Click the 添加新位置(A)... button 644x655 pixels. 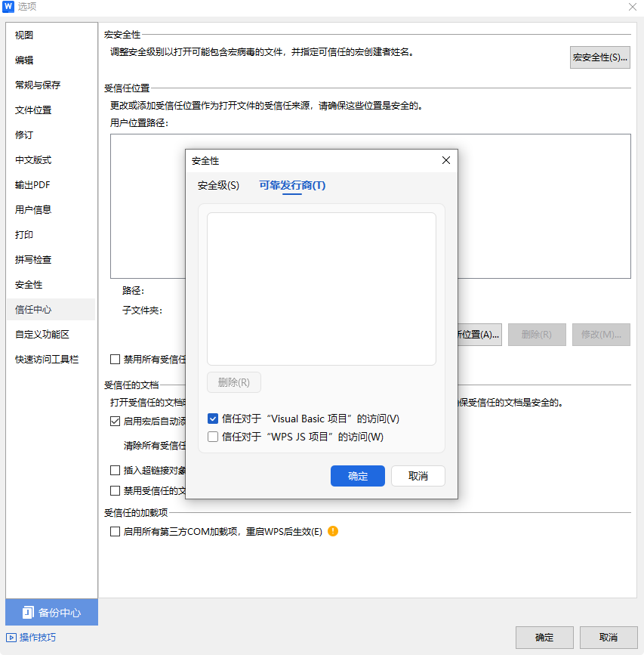pos(479,335)
